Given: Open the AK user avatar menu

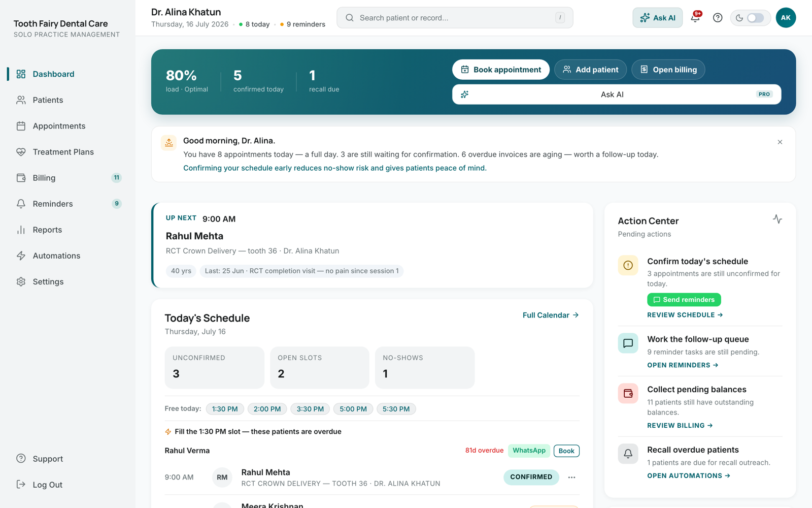Looking at the screenshot, I should click(x=786, y=18).
